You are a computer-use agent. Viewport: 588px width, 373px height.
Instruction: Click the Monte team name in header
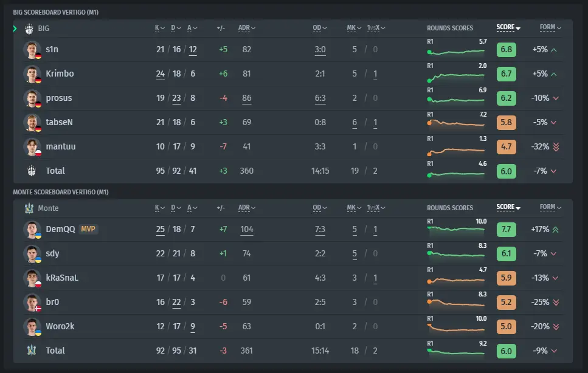click(49, 208)
